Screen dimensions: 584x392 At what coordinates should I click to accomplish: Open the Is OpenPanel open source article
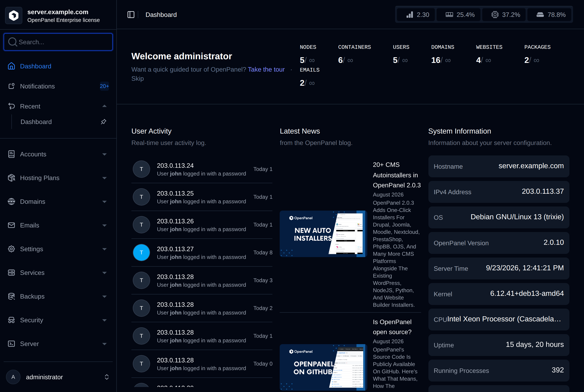[x=392, y=327]
